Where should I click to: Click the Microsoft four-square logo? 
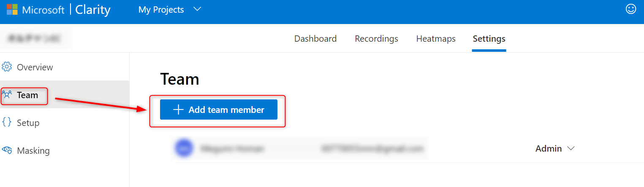click(x=12, y=10)
